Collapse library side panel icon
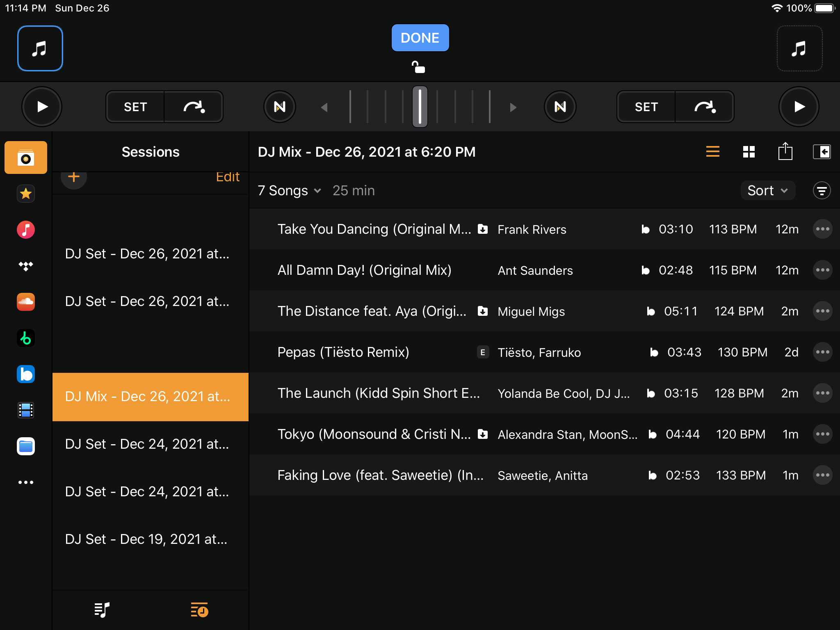Viewport: 840px width, 630px height. (x=822, y=152)
